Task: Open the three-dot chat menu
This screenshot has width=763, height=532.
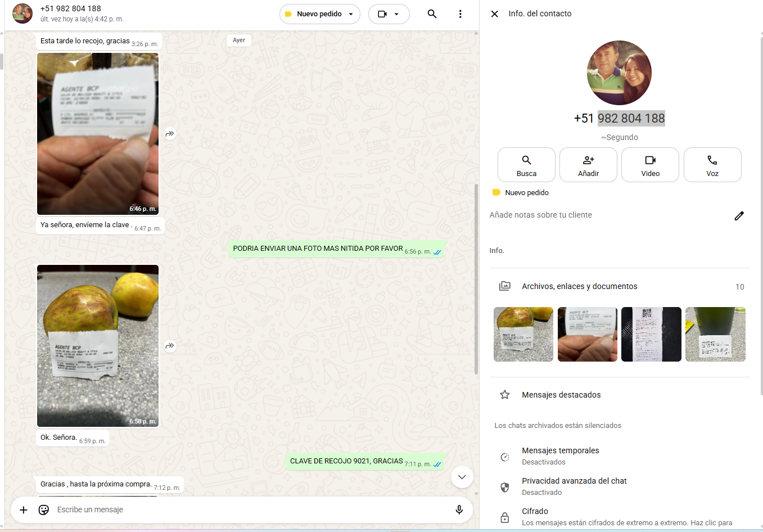Action: 460,14
